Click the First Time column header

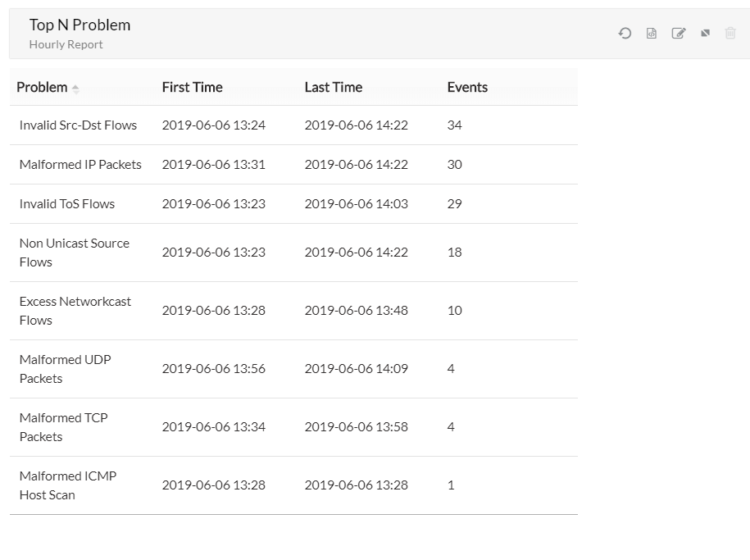pyautogui.click(x=192, y=87)
